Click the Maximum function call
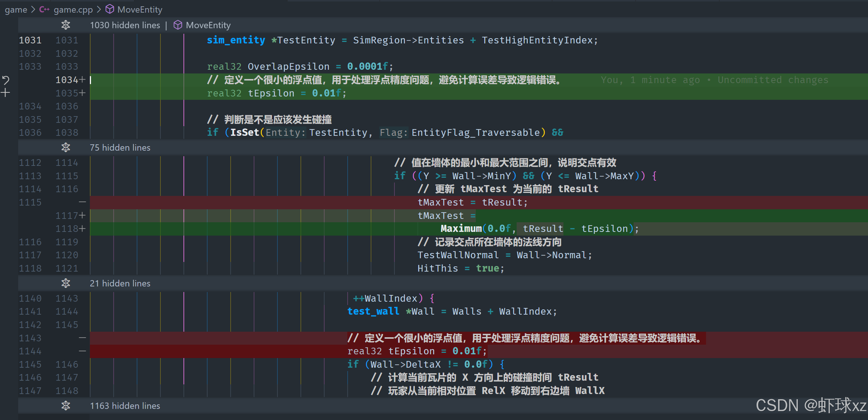The width and height of the screenshot is (868, 420). tap(461, 229)
